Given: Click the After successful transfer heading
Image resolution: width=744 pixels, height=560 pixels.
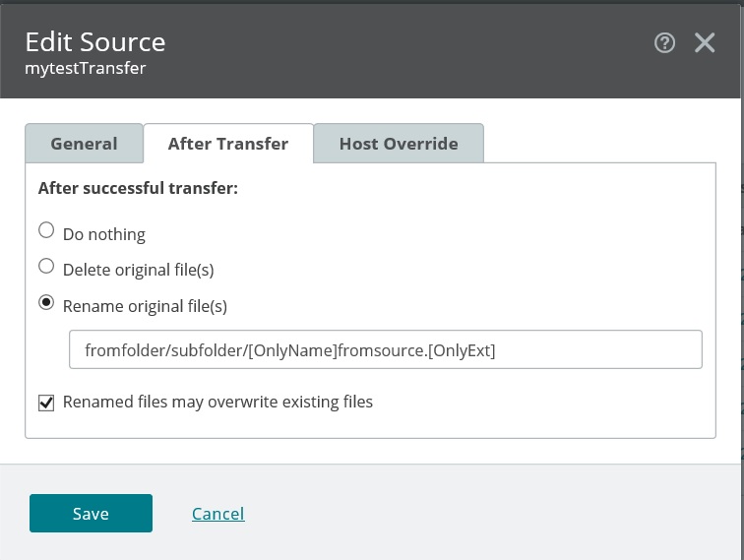Looking at the screenshot, I should point(138,188).
